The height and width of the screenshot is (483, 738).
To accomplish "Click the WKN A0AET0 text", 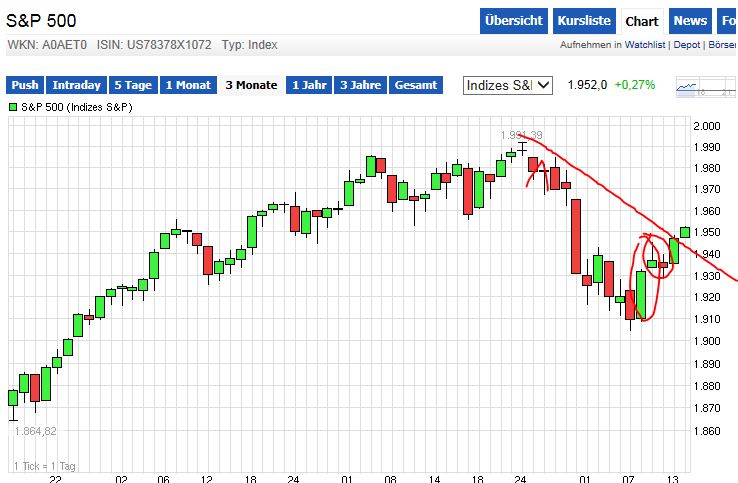I will click(47, 45).
